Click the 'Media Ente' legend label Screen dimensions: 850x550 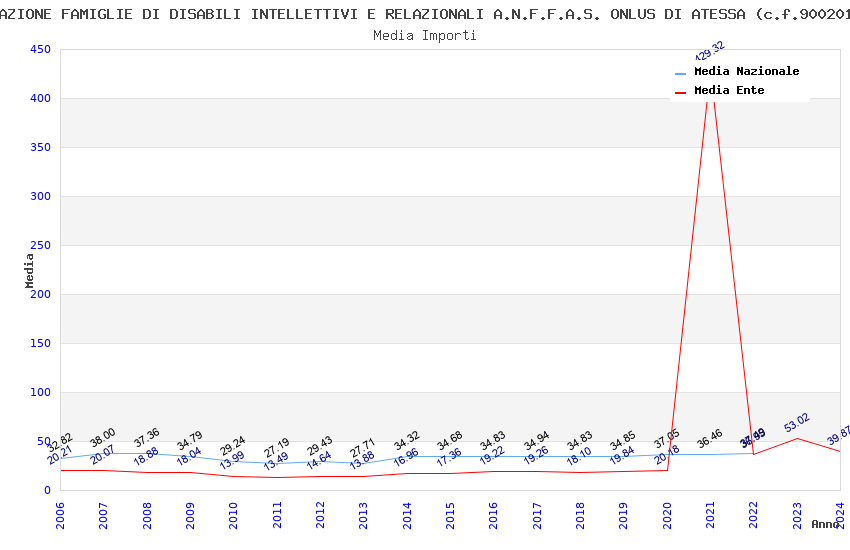pos(729,90)
